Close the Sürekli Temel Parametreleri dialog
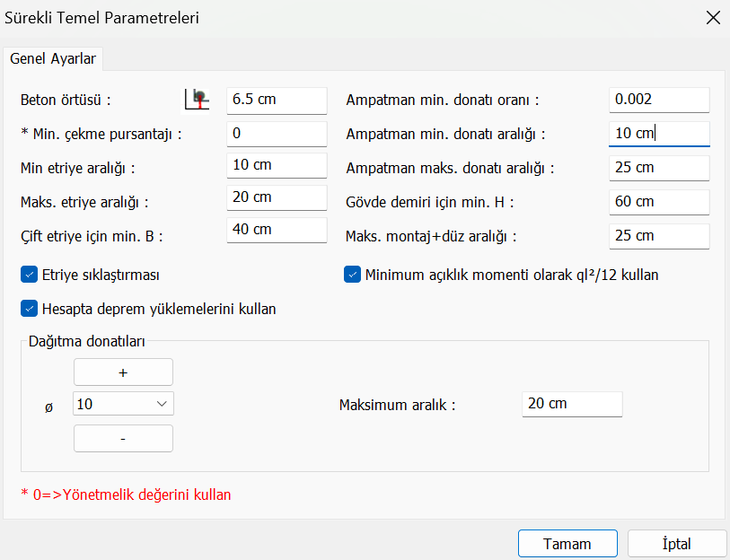Viewport: 730px width, 560px height. [x=713, y=18]
